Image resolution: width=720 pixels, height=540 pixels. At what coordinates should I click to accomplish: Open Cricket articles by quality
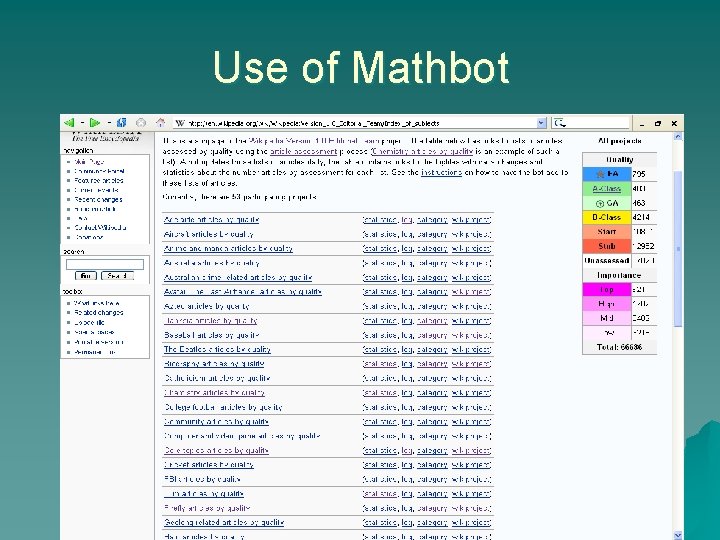208,465
